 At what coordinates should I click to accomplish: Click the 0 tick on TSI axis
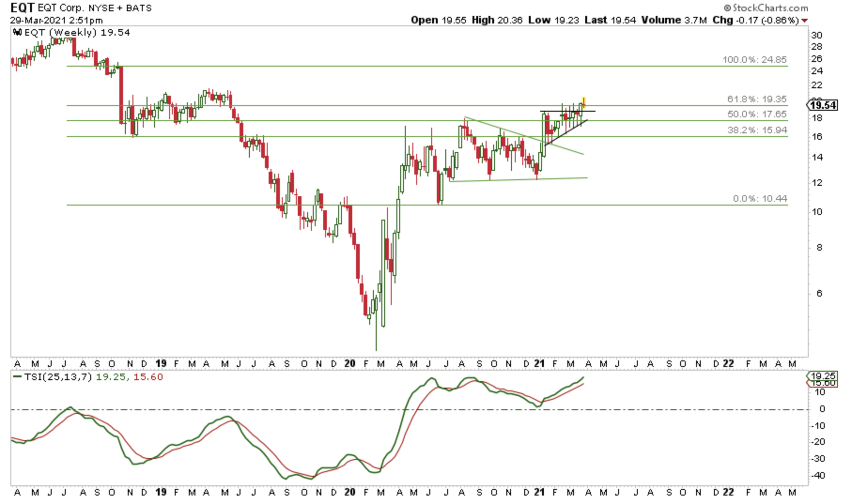click(x=822, y=409)
